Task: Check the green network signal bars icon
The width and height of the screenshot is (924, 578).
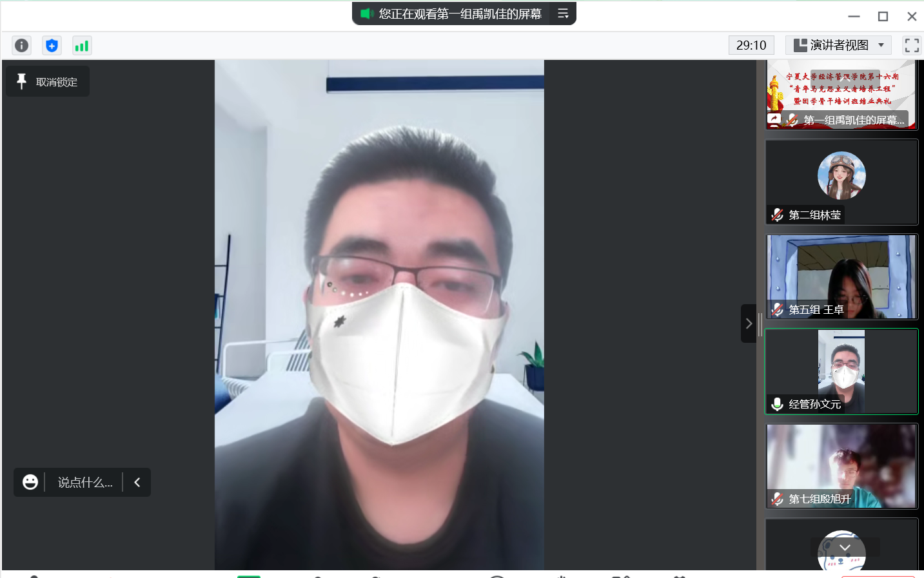Action: (82, 45)
